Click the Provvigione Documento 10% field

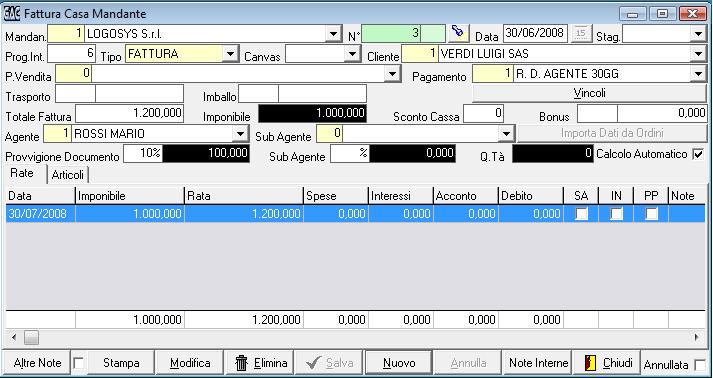(143, 153)
